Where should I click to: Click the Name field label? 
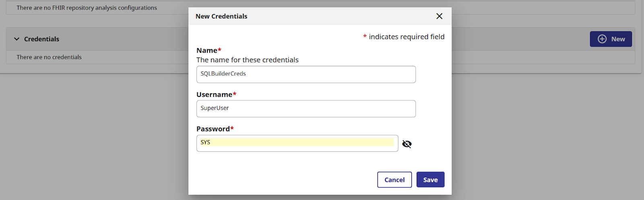tap(207, 50)
